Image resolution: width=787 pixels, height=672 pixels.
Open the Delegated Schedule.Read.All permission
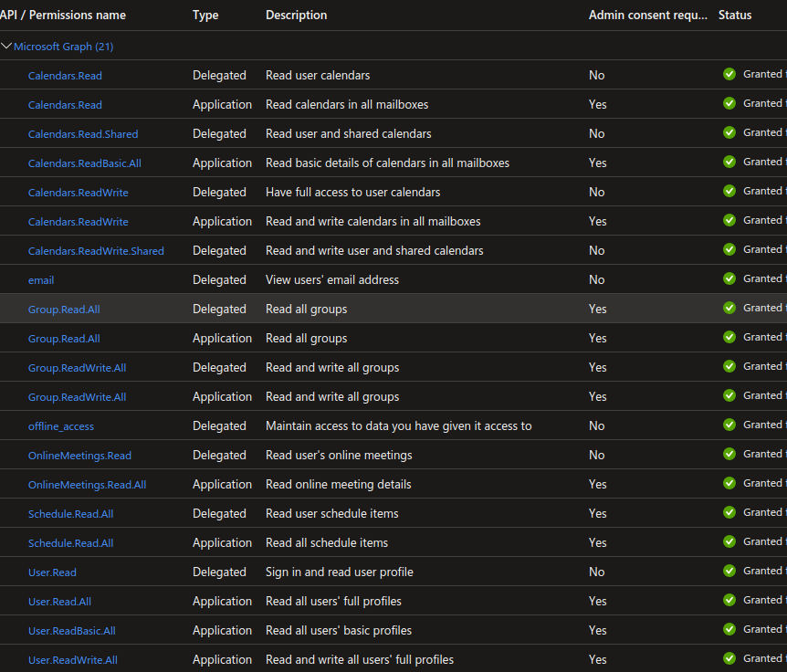70,514
